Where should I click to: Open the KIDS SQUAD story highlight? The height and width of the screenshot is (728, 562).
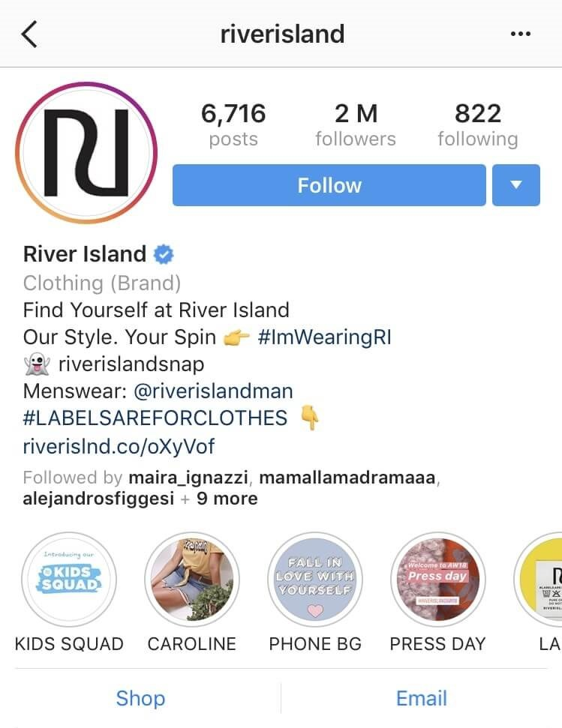coord(69,580)
